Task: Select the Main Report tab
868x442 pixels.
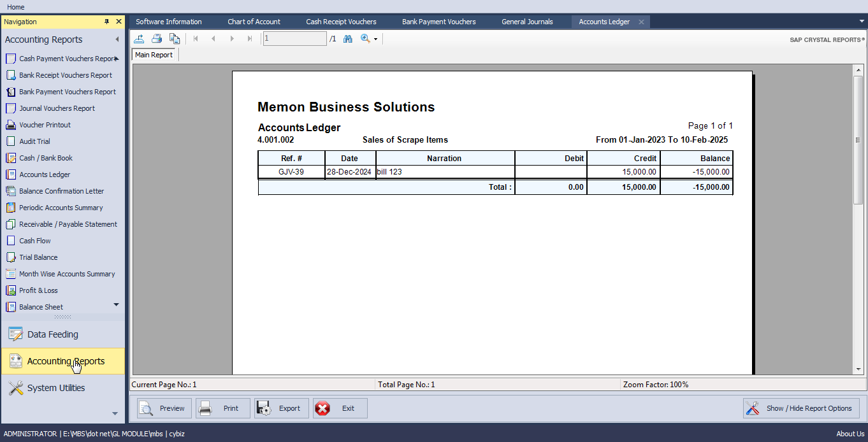Action: [154, 55]
